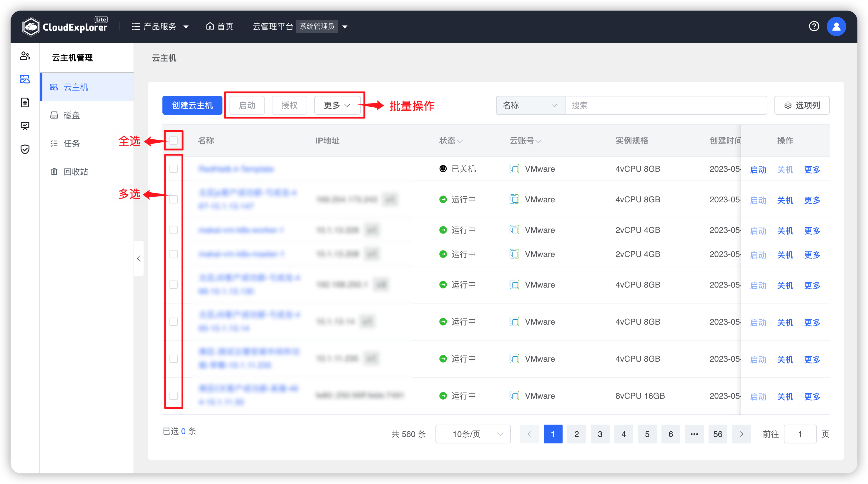
Task: Click the 实例规格 column header
Action: coord(632,141)
